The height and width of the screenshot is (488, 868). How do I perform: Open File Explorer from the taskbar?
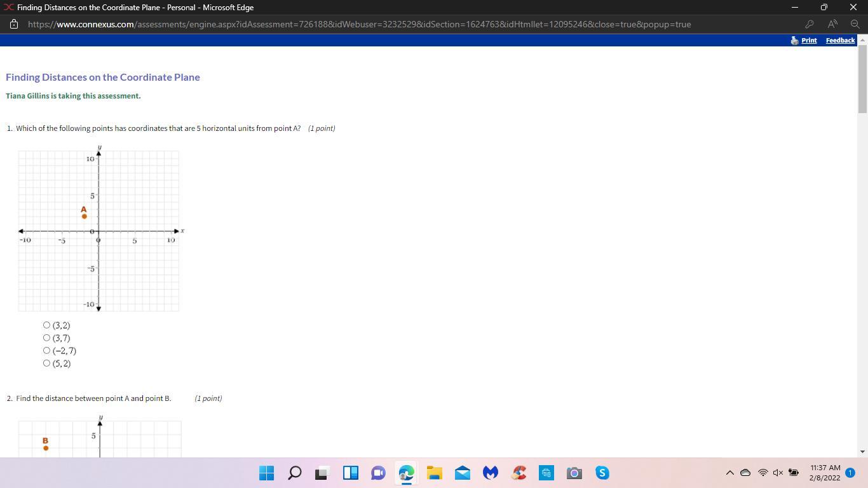(x=434, y=473)
